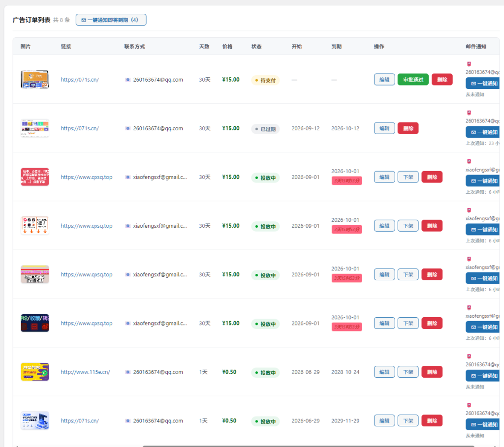The image size is (504, 447).
Task: Approve the pending order with 审批通过
Action: pyautogui.click(x=413, y=80)
